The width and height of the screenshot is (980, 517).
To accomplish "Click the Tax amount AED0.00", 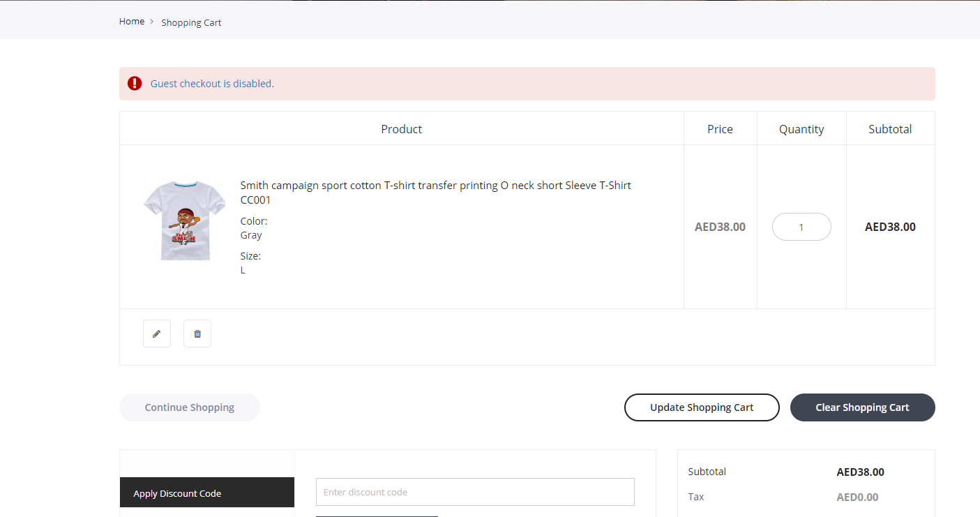I will pyautogui.click(x=857, y=497).
